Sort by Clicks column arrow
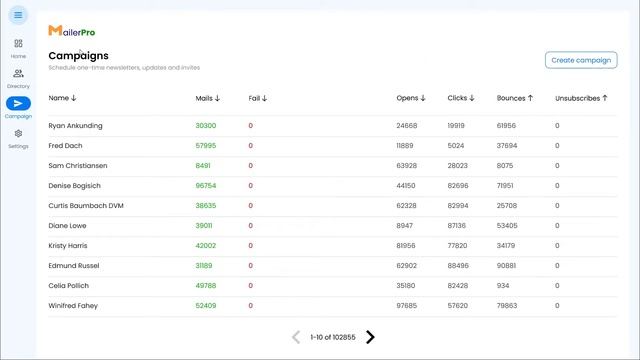The image size is (640, 360). (472, 98)
